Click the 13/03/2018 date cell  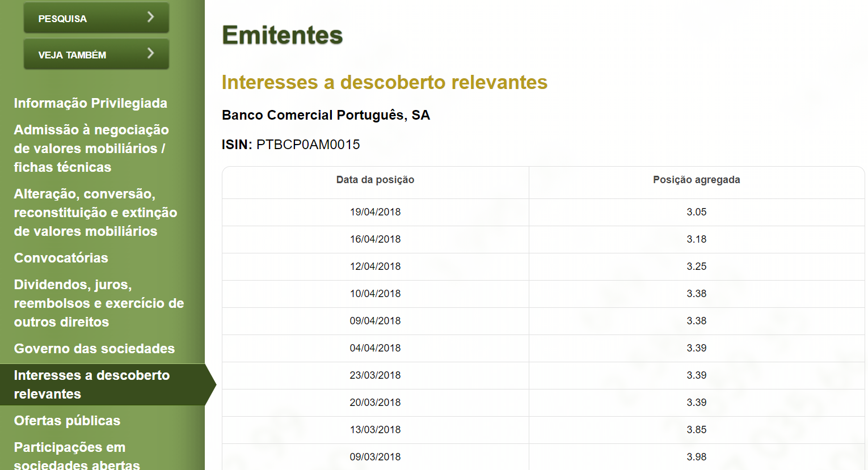click(x=375, y=430)
